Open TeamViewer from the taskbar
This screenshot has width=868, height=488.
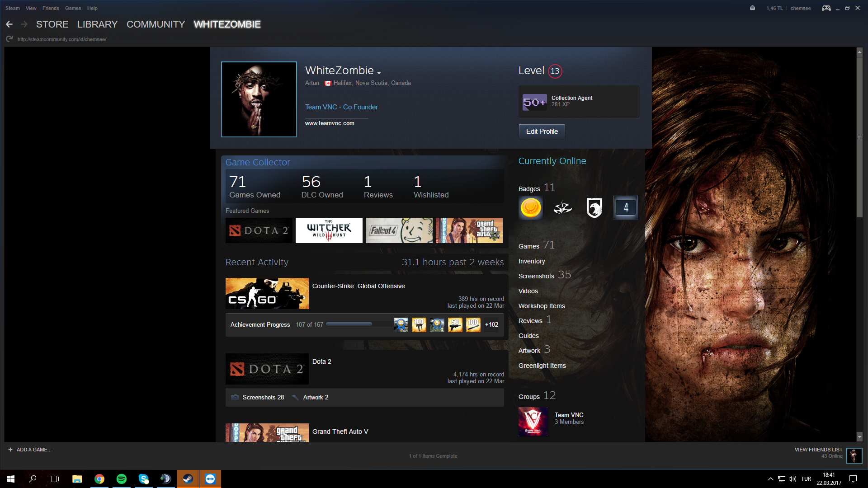click(x=210, y=479)
